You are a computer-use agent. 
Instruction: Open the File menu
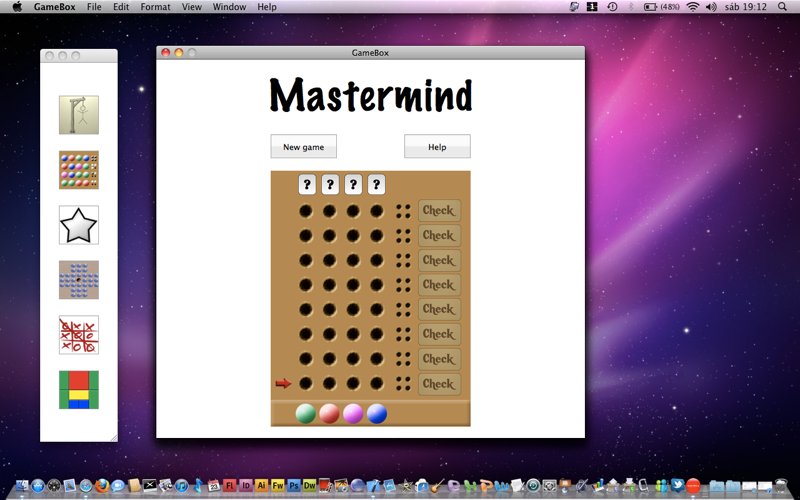pyautogui.click(x=94, y=7)
